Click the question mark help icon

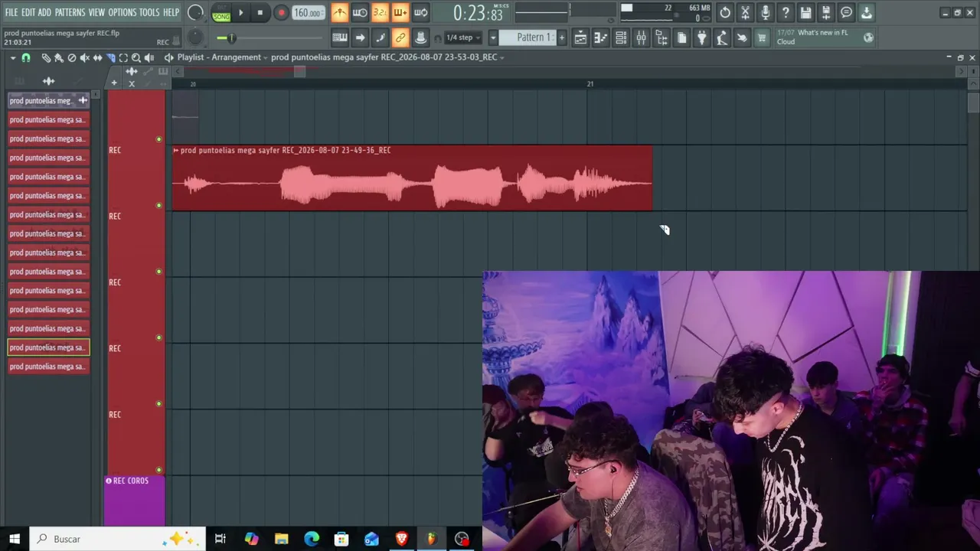(786, 13)
